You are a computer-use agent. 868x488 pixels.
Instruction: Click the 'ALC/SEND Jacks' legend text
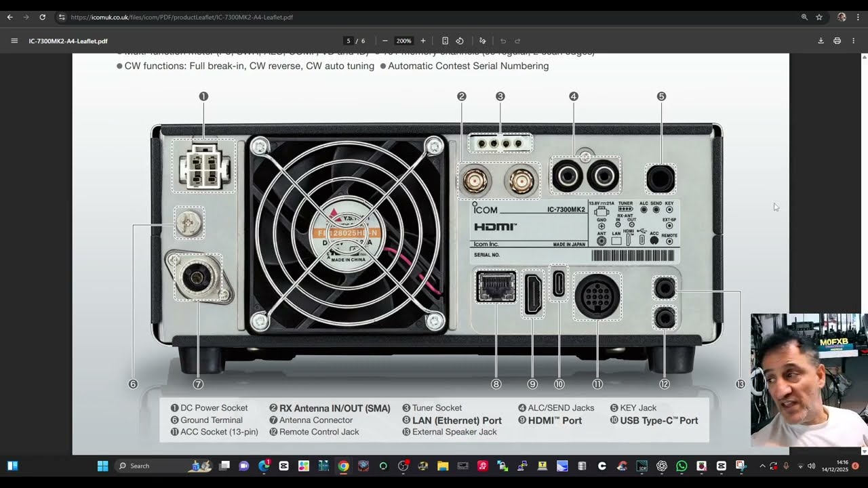click(x=561, y=408)
